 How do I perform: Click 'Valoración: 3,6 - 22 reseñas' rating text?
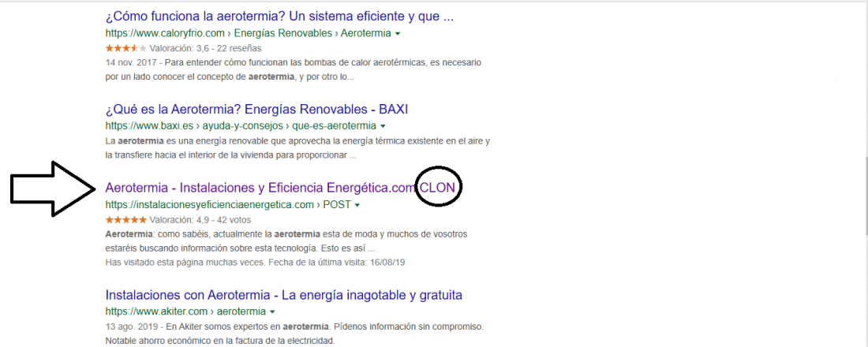(205, 48)
